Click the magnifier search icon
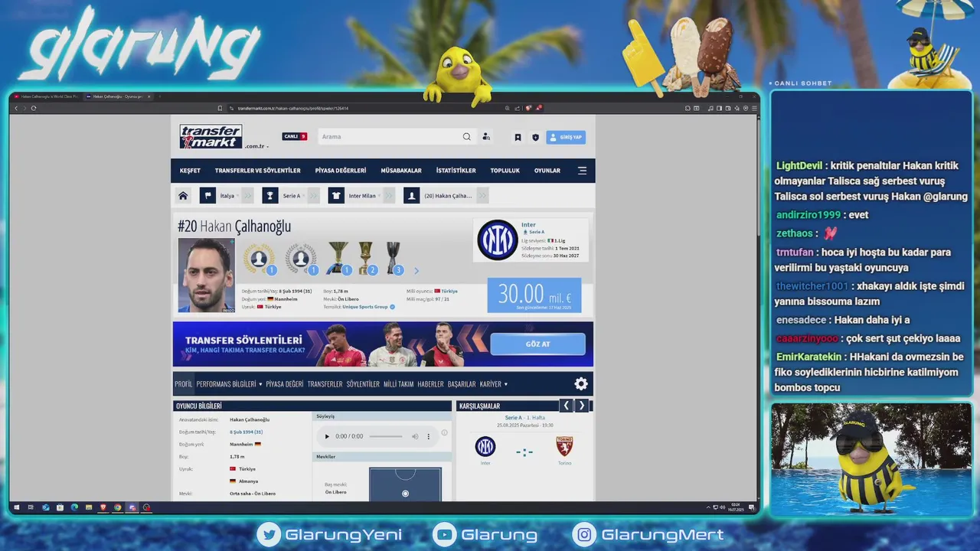The image size is (980, 551). coord(467,137)
